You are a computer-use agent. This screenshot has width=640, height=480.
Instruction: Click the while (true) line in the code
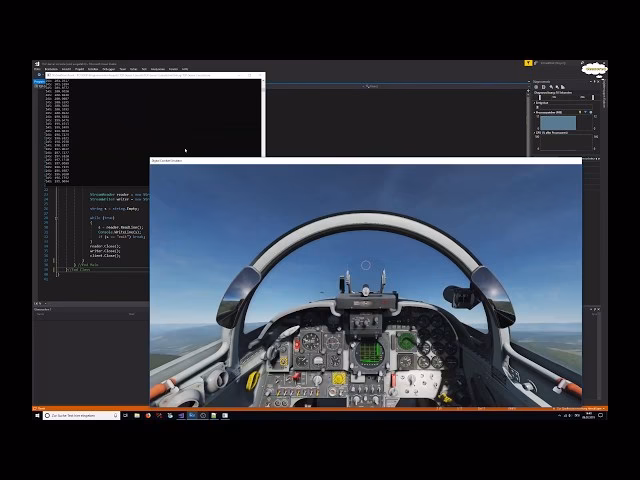[x=102, y=218]
